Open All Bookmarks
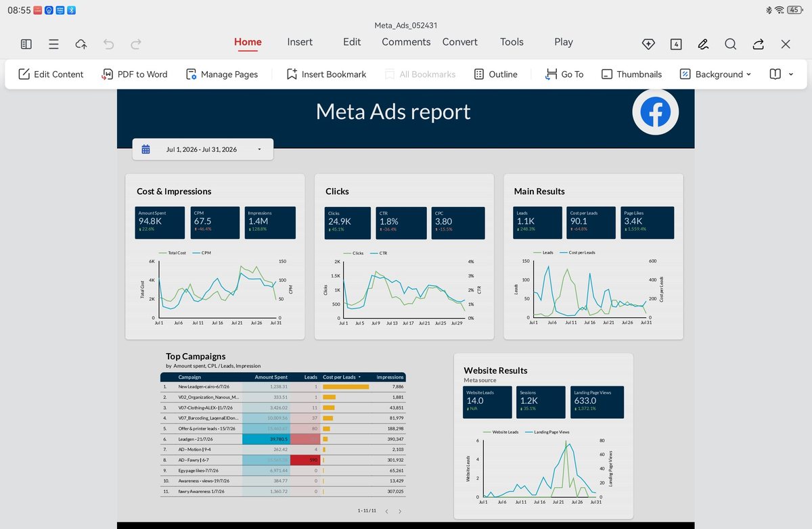The width and height of the screenshot is (812, 529). click(420, 74)
